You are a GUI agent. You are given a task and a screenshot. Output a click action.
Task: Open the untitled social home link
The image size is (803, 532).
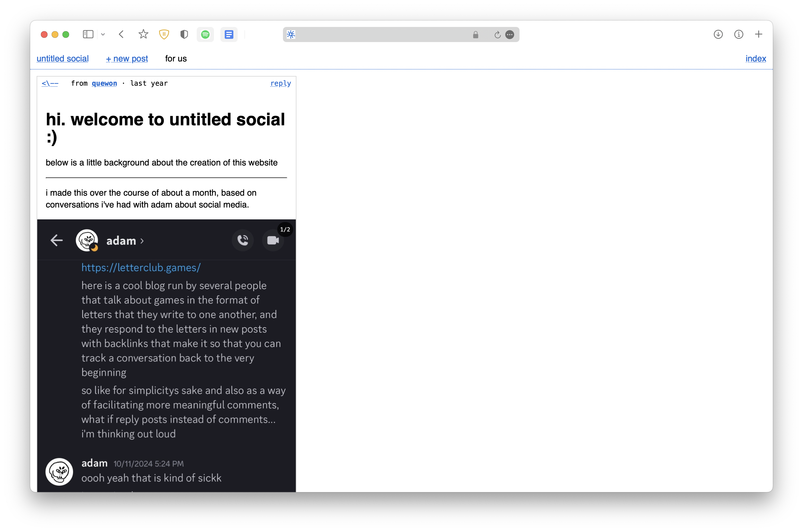point(63,58)
